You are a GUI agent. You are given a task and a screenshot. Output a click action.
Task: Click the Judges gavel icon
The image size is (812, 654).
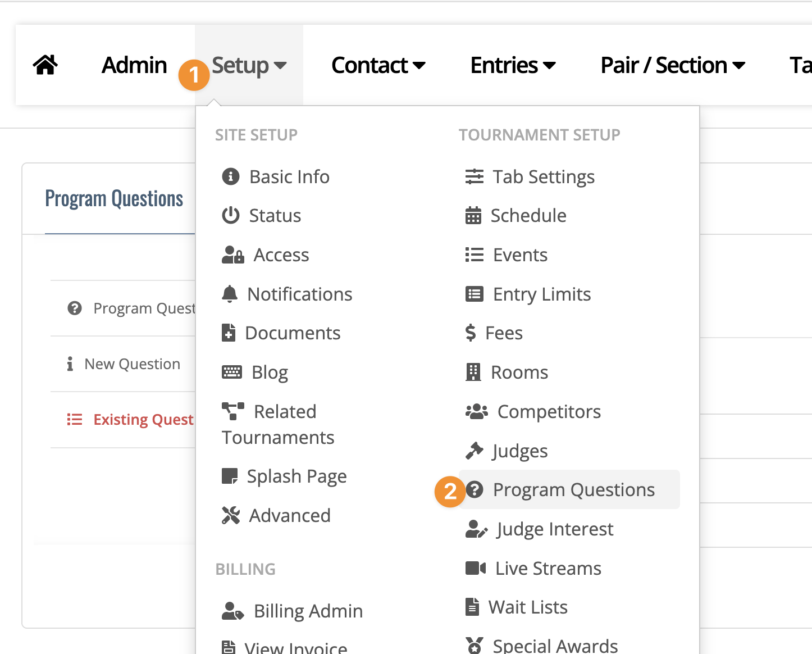click(475, 451)
